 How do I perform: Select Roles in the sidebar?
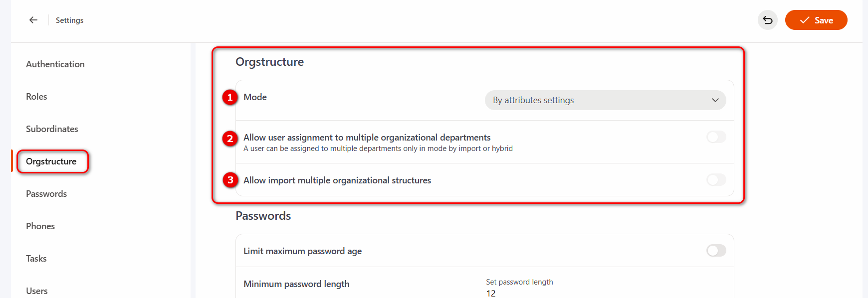[36, 97]
